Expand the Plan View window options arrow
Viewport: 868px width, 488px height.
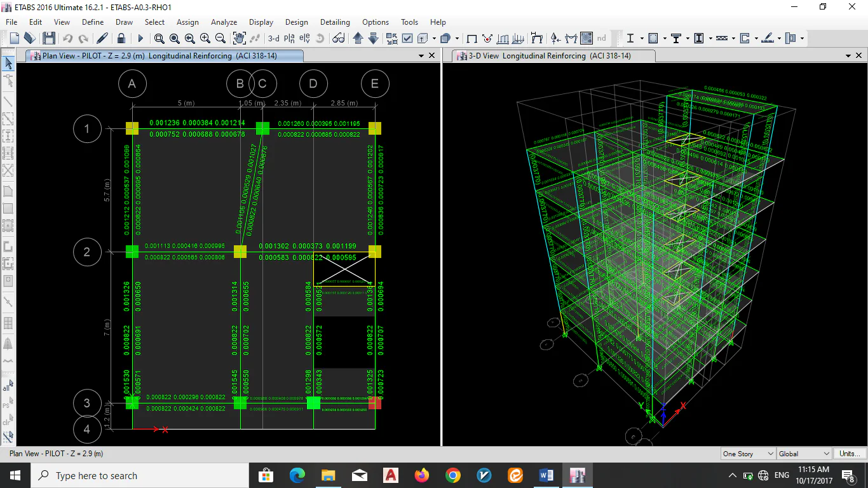click(x=421, y=56)
